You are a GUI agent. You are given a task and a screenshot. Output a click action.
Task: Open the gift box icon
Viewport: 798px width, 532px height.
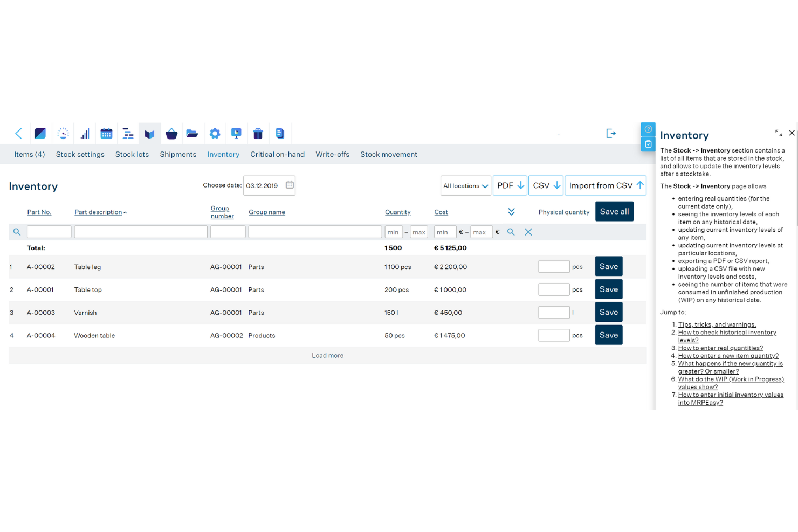coord(258,134)
